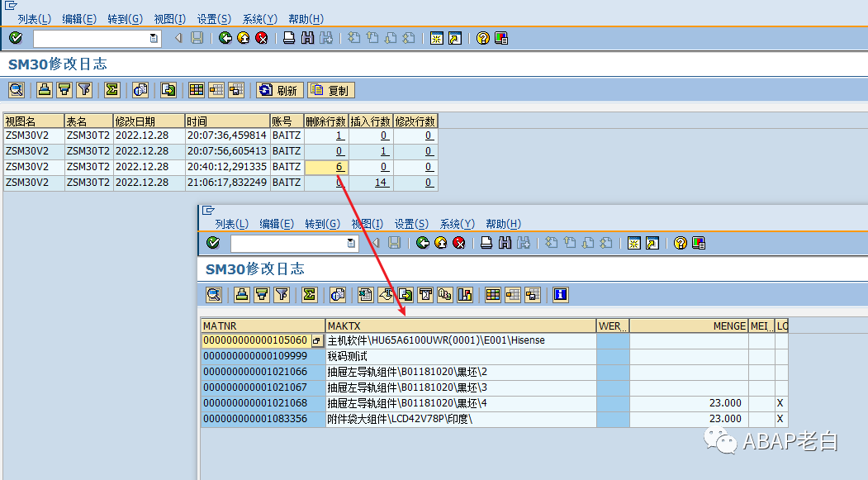
Task: Click blue Information icon in lower ALV toolbar
Action: pos(560,295)
